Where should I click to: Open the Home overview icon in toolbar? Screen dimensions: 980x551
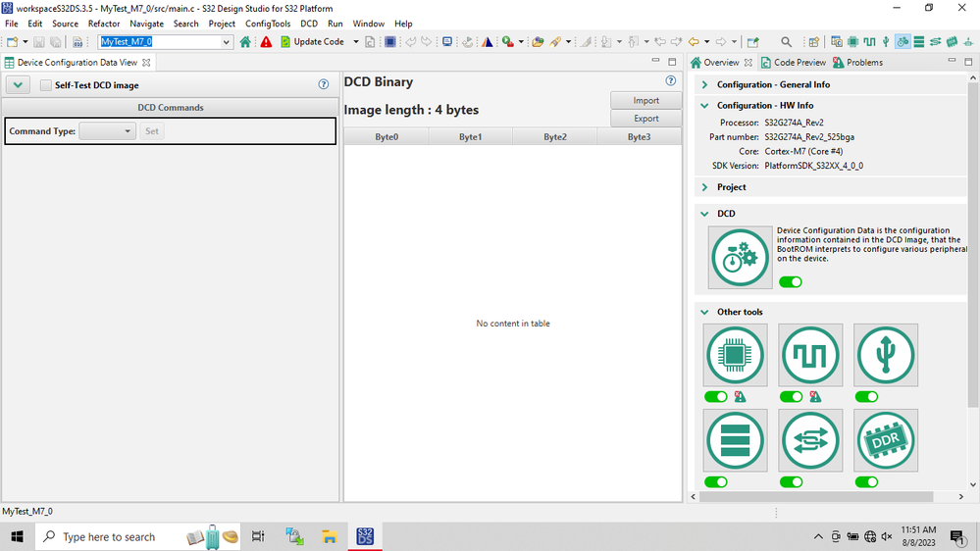[x=245, y=42]
